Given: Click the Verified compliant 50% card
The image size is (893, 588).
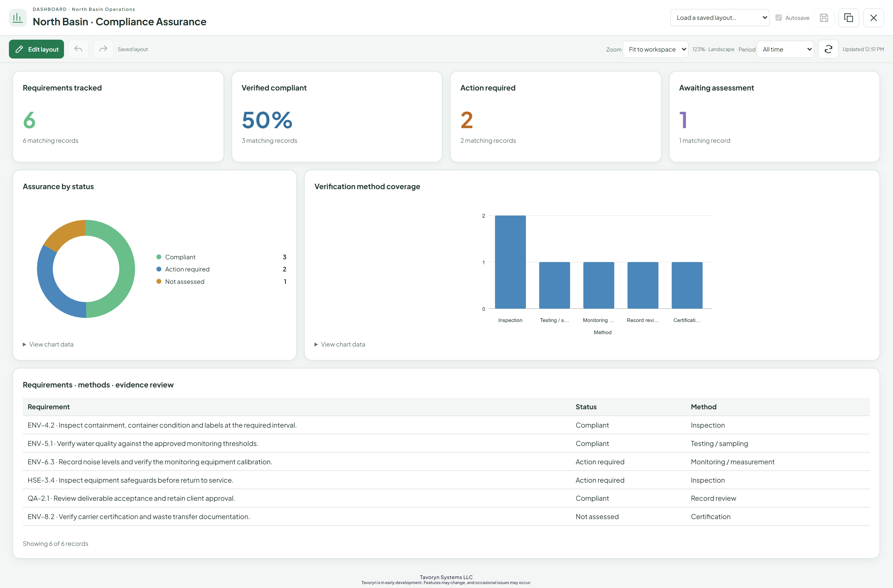Looking at the screenshot, I should pos(337,117).
